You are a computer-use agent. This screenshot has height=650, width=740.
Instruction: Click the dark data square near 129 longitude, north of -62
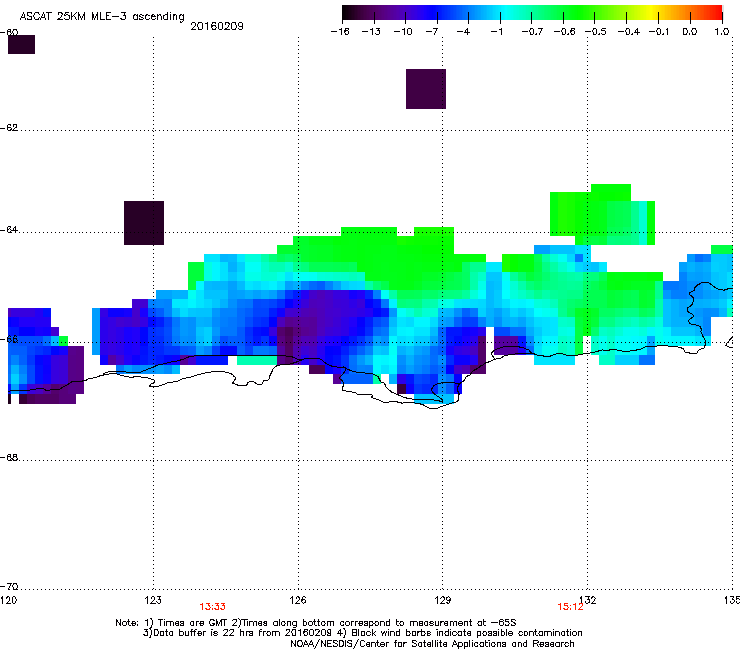point(426,89)
